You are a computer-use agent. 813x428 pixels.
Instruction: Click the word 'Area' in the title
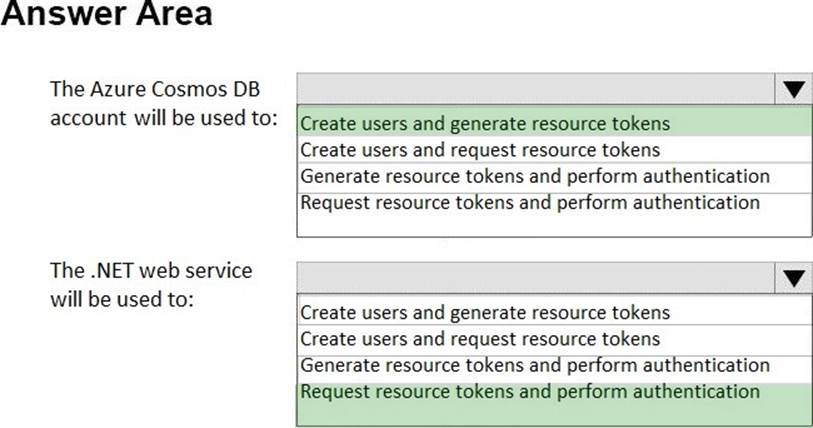pyautogui.click(x=175, y=15)
